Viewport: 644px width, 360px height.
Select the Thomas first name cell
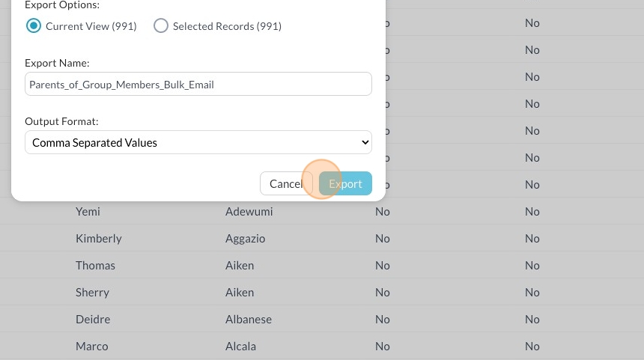(95, 266)
